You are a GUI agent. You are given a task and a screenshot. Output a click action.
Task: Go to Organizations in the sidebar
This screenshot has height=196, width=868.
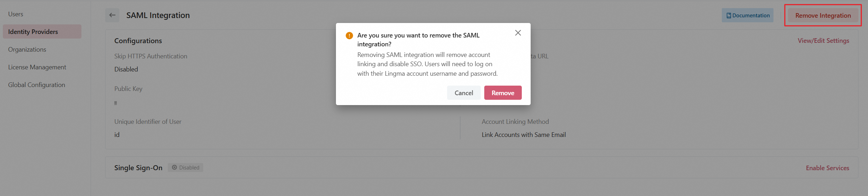[x=27, y=50]
